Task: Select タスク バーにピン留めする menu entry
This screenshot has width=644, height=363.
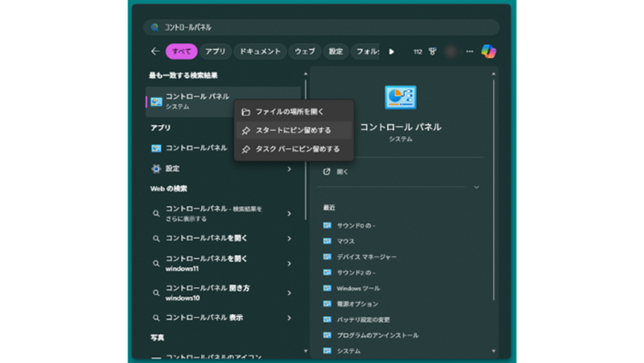Action: [297, 149]
